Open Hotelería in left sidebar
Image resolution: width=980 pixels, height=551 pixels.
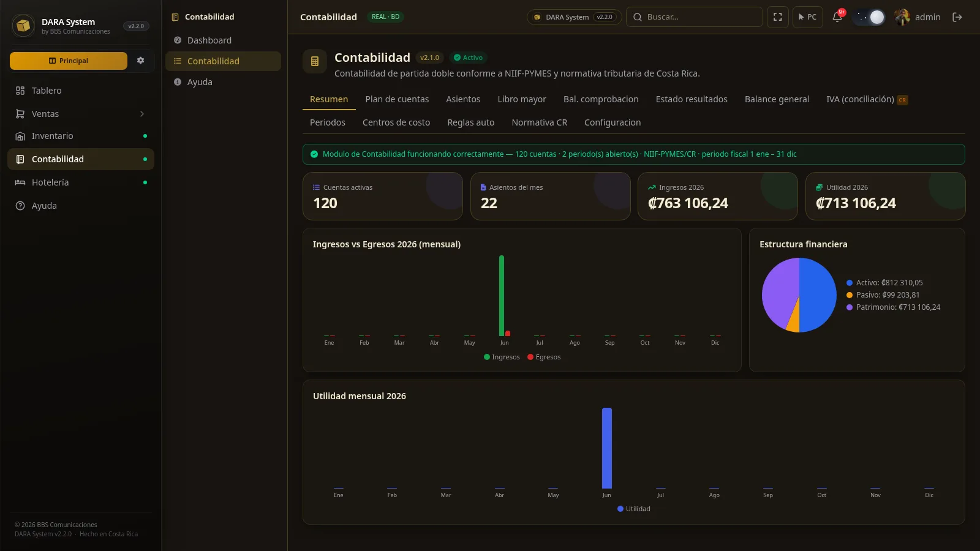point(81,182)
